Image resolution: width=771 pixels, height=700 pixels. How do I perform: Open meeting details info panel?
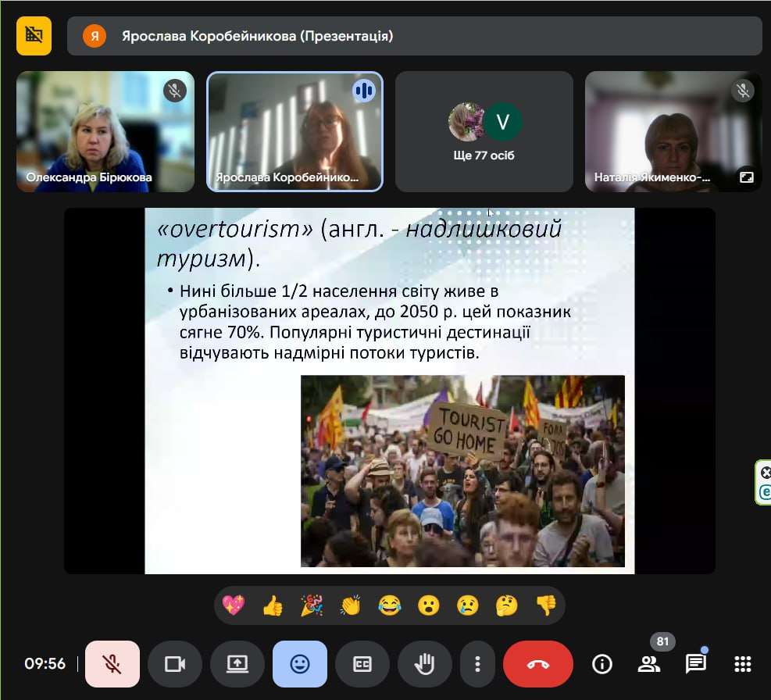point(601,664)
